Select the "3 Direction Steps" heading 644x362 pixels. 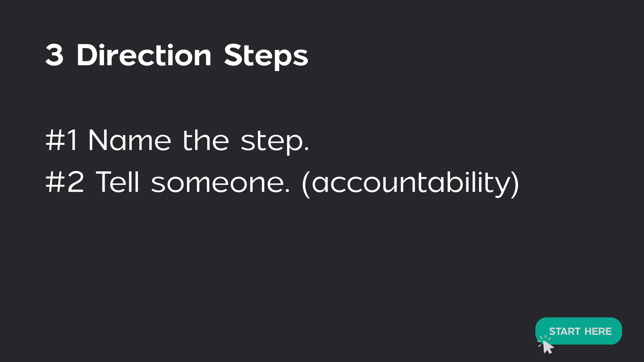coord(177,55)
